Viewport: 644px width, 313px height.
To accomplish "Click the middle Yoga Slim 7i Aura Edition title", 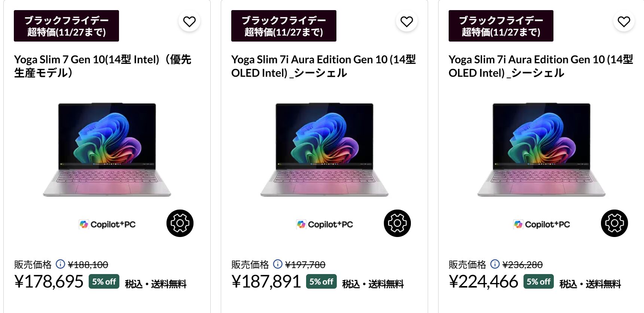I will click(x=324, y=66).
